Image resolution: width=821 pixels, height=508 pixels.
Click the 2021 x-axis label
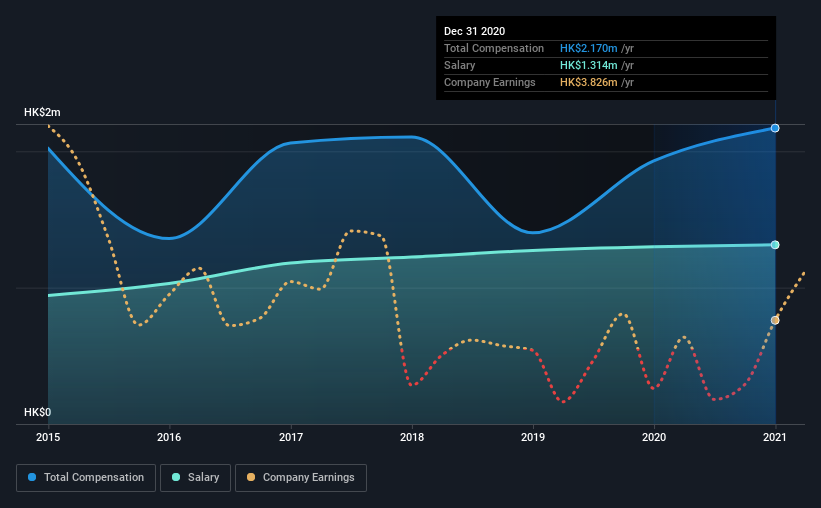[x=775, y=437]
